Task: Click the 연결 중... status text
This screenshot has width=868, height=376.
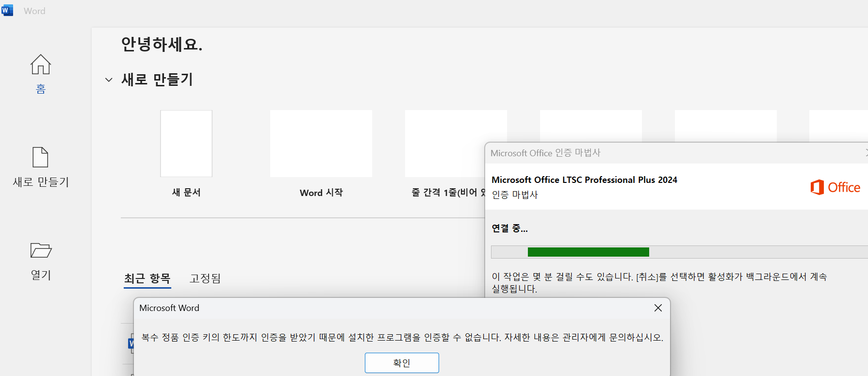Action: [x=510, y=228]
